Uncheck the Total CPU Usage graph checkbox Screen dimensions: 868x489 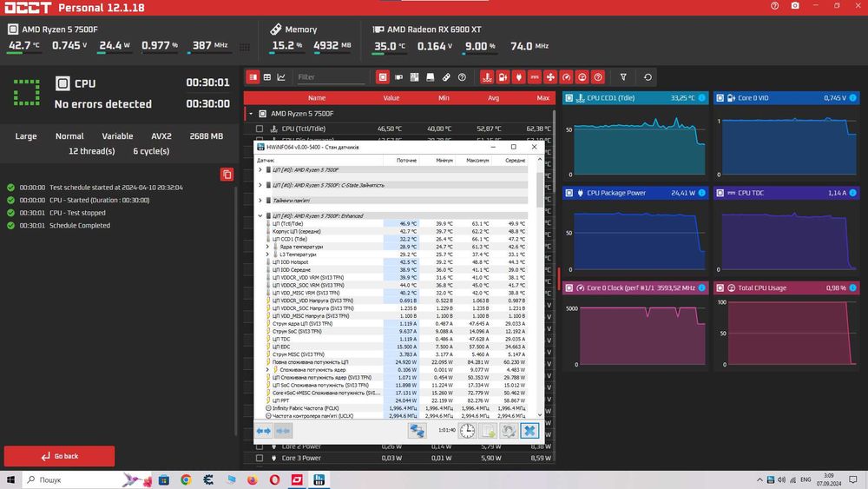(x=720, y=288)
